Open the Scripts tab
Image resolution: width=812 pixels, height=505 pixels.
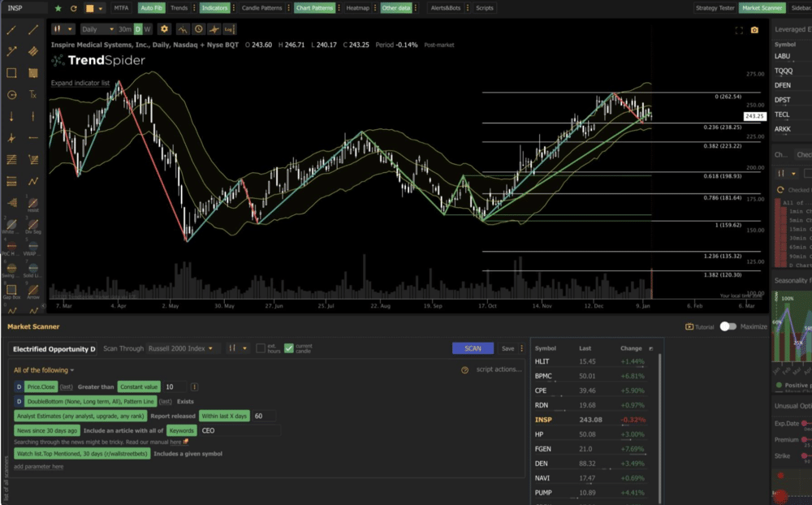(485, 8)
